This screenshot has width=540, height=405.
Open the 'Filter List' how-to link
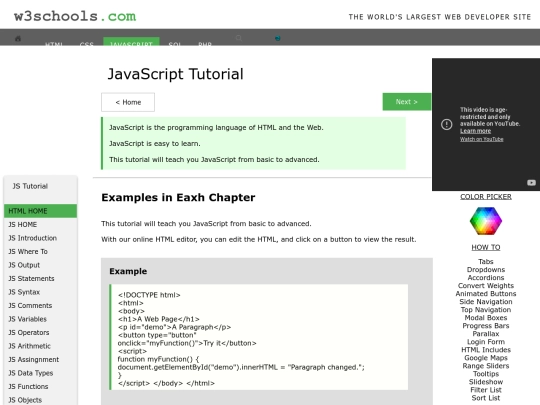tap(486, 390)
